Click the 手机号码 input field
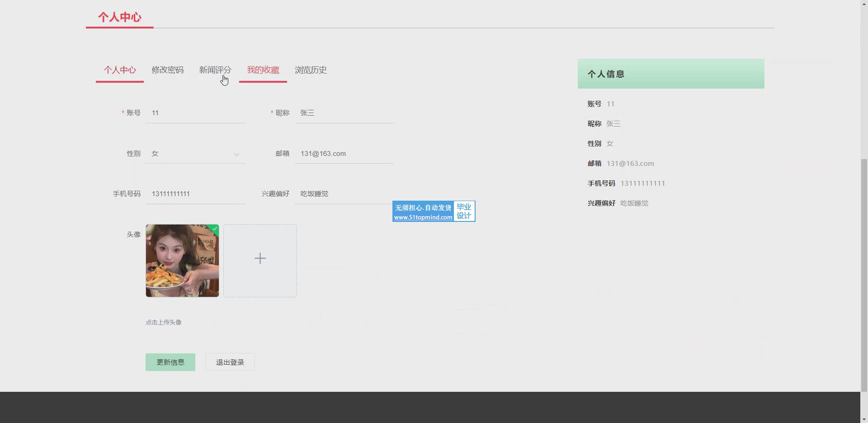 [x=195, y=194]
